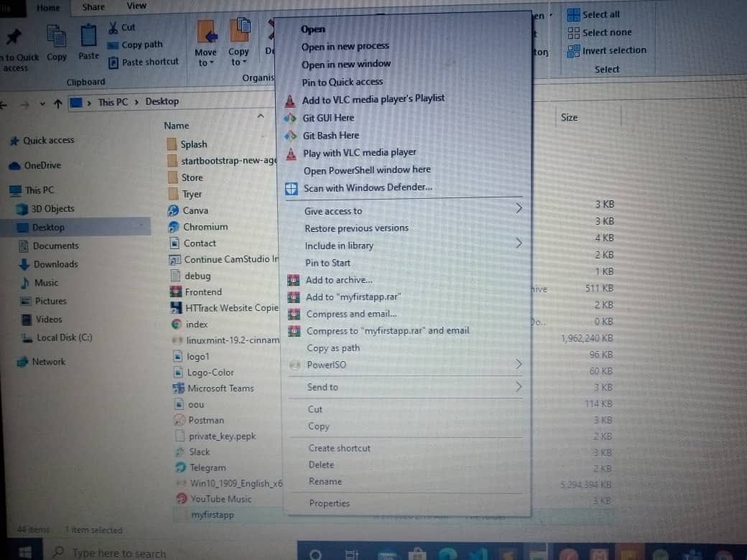Click the Copy icon in ribbon

tap(57, 36)
